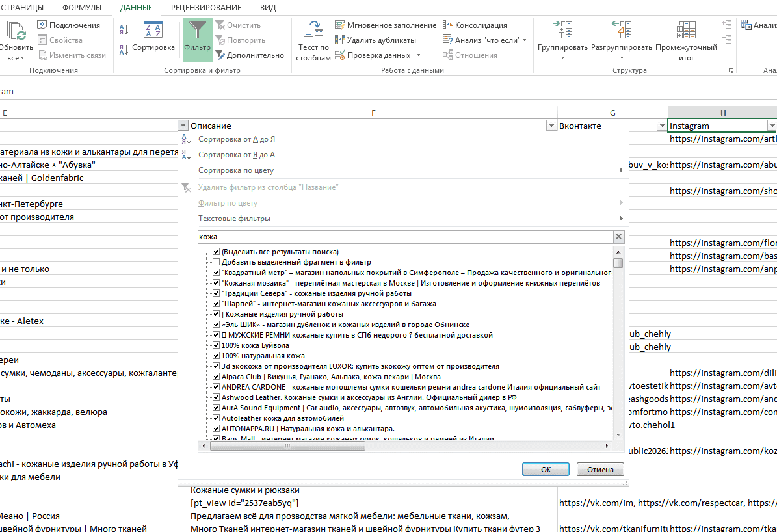
Task: Select the ДАННЫЕ tab
Action: (x=137, y=8)
